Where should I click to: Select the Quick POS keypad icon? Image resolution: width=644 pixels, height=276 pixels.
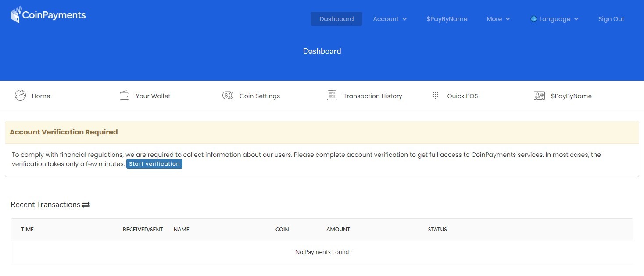(435, 95)
